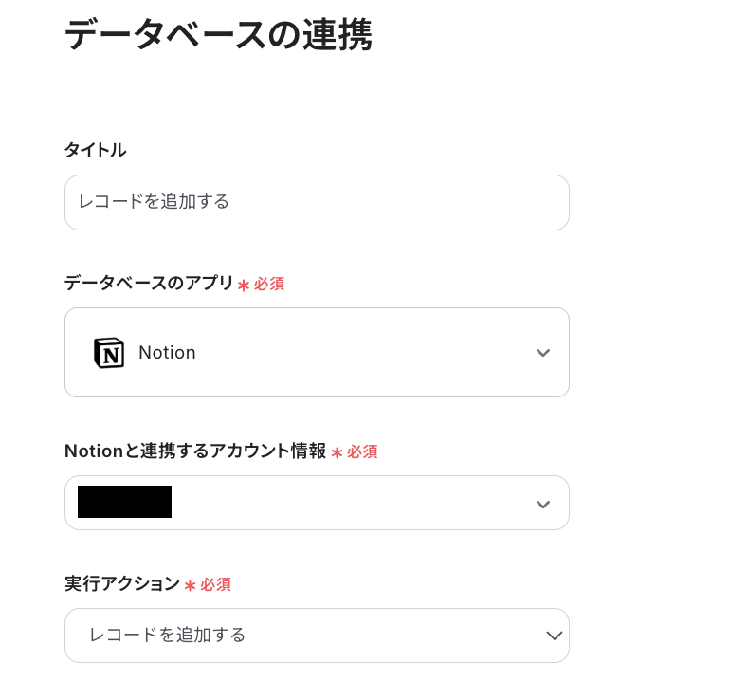Click the データベースの連携 heading
The image size is (730, 700).
click(x=217, y=35)
